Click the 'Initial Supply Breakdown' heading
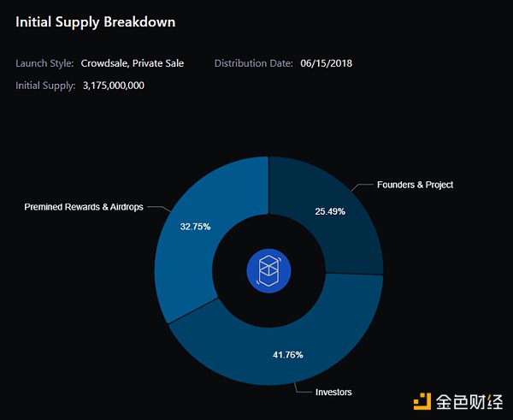The height and width of the screenshot is (420, 513). pos(96,22)
